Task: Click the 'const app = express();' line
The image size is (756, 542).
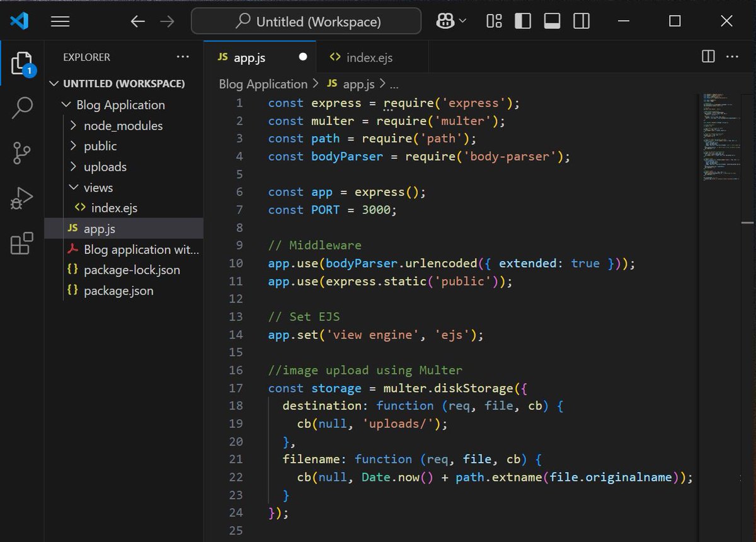Action: 347,192
